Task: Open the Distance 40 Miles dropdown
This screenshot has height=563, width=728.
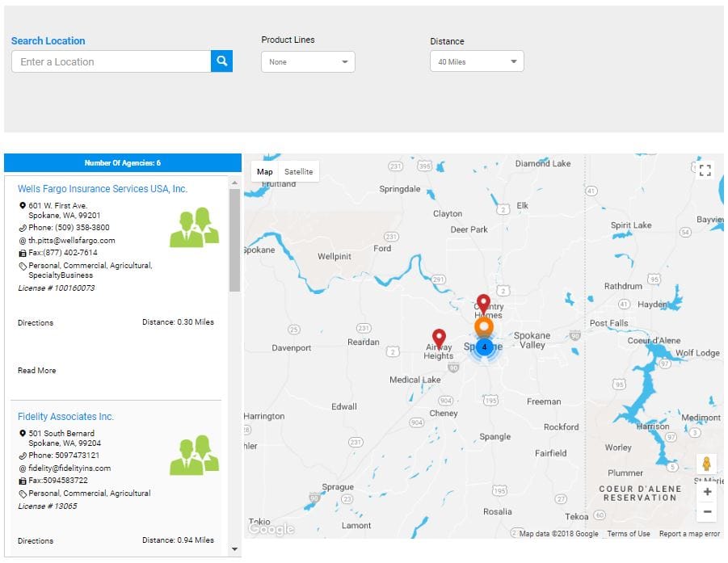Action: click(477, 61)
